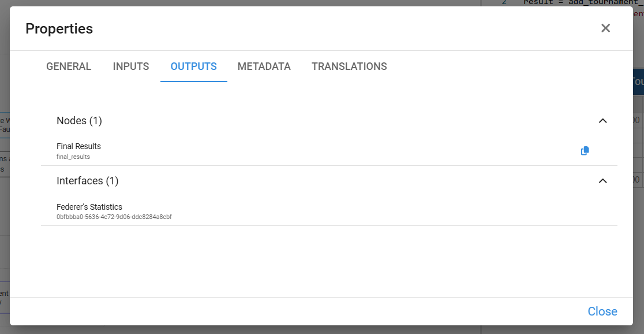Select the Outputs tab
This screenshot has width=644, height=334.
tap(193, 66)
